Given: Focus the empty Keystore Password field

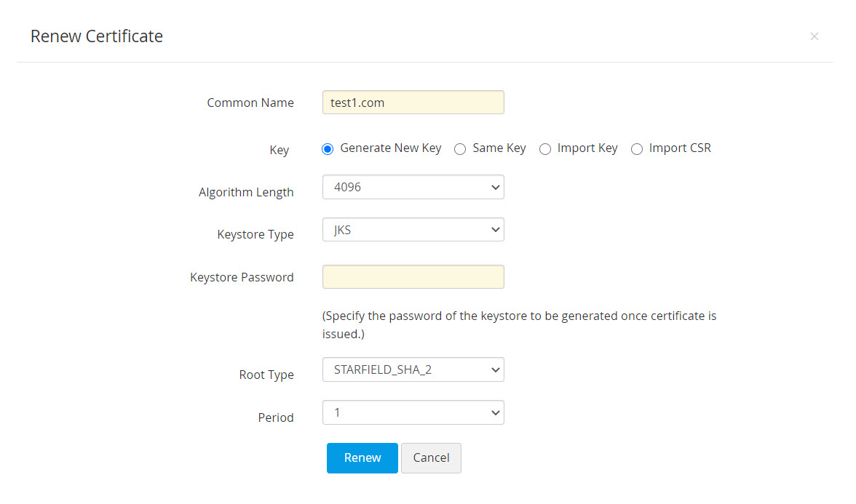Looking at the screenshot, I should [413, 277].
